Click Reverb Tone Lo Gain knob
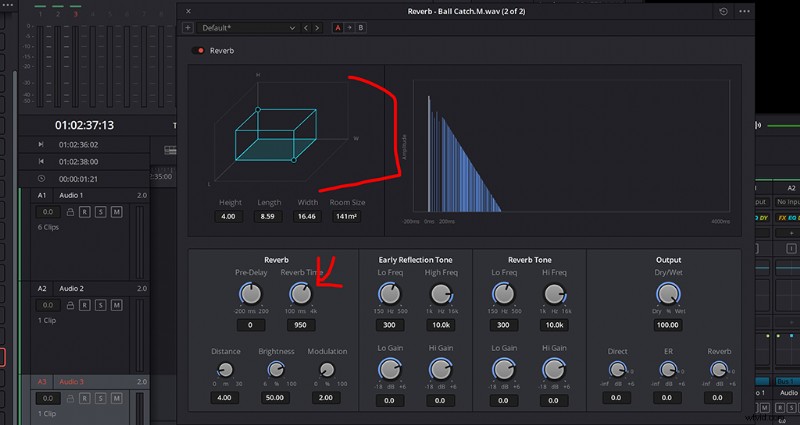The image size is (800, 425). point(504,369)
